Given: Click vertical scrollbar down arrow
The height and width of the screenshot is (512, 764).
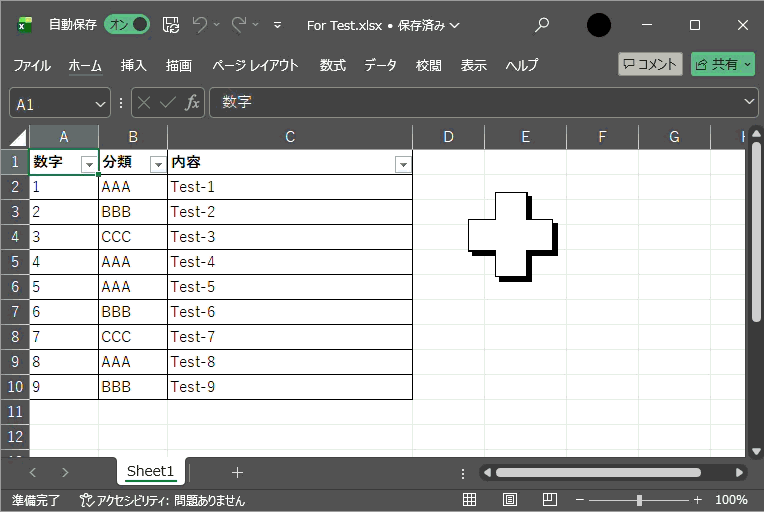Looking at the screenshot, I should coord(756,451).
